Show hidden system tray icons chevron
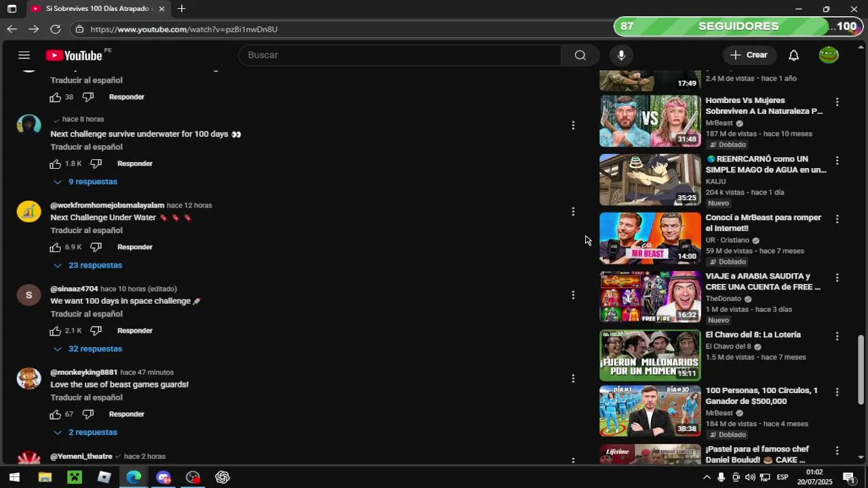The image size is (868, 488). (x=707, y=477)
